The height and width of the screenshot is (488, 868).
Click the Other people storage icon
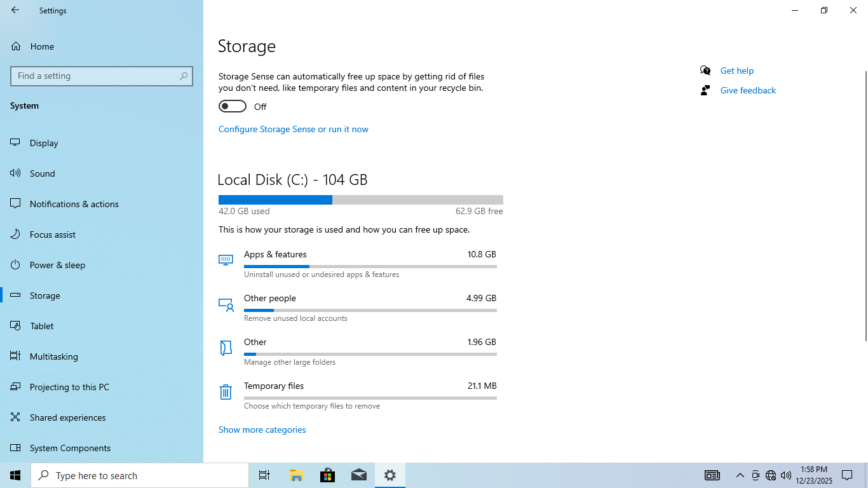[x=226, y=305]
